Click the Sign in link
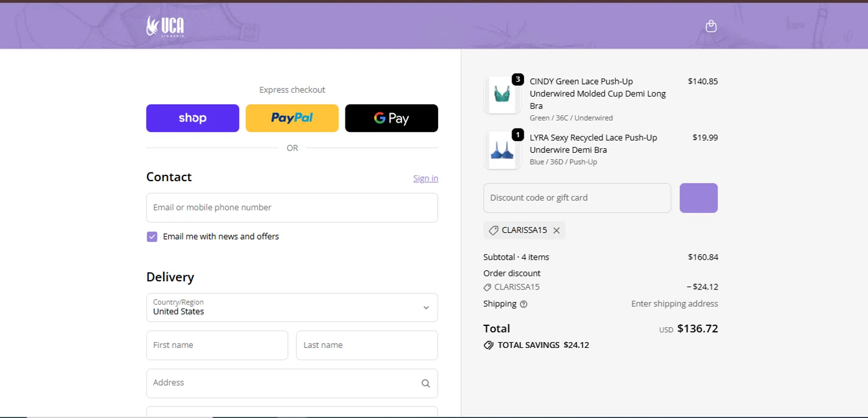868x418 pixels. coord(425,178)
